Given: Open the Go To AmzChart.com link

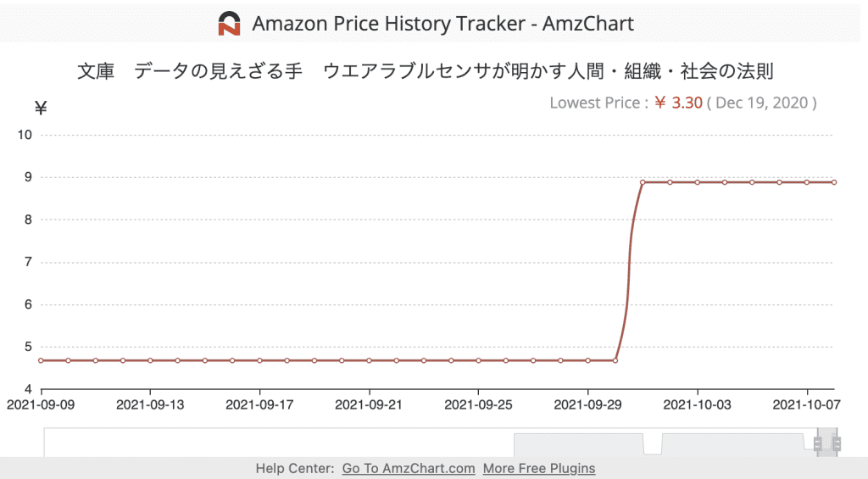Looking at the screenshot, I should click(409, 468).
